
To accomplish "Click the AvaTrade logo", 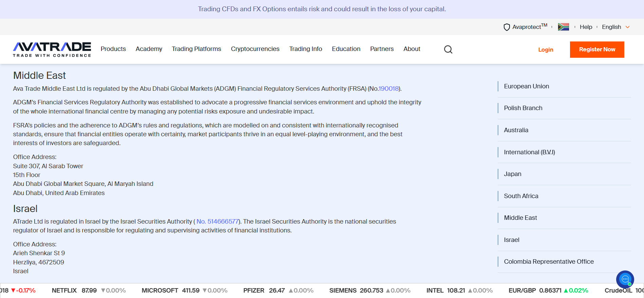I will 52,50.
